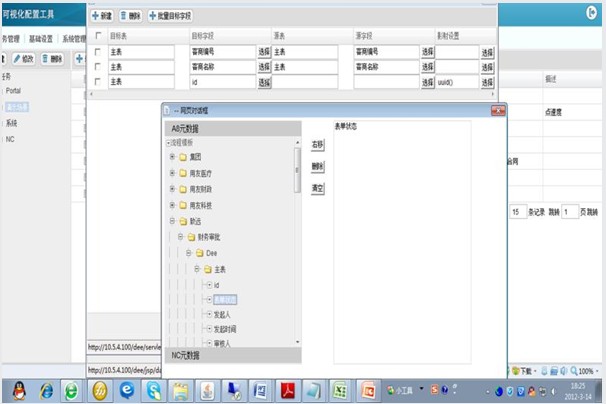The width and height of the screenshot is (606, 404).
Task: Collapse the 致远 tree node
Action: 172,221
